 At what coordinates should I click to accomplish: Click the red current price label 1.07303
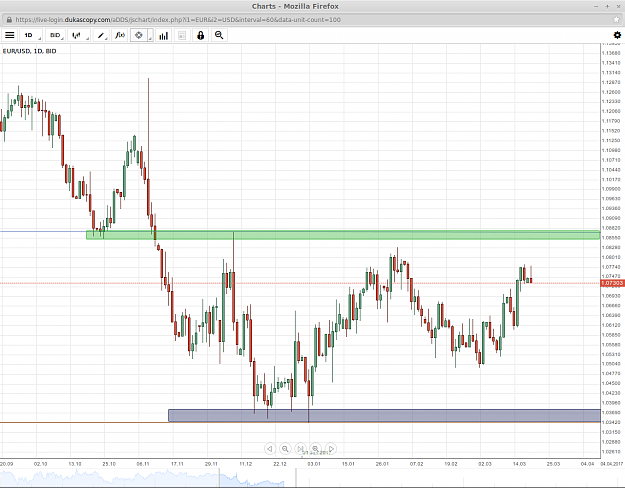(x=612, y=283)
